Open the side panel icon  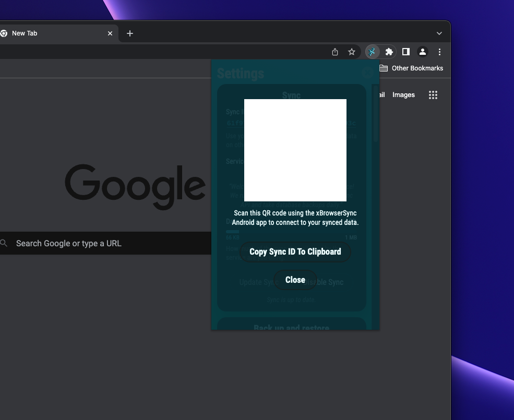pyautogui.click(x=406, y=52)
